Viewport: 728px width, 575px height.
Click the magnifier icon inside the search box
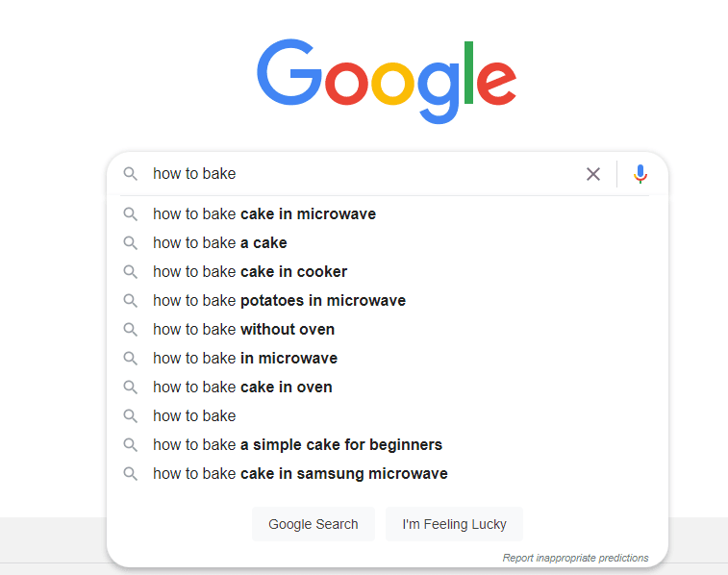coord(130,174)
